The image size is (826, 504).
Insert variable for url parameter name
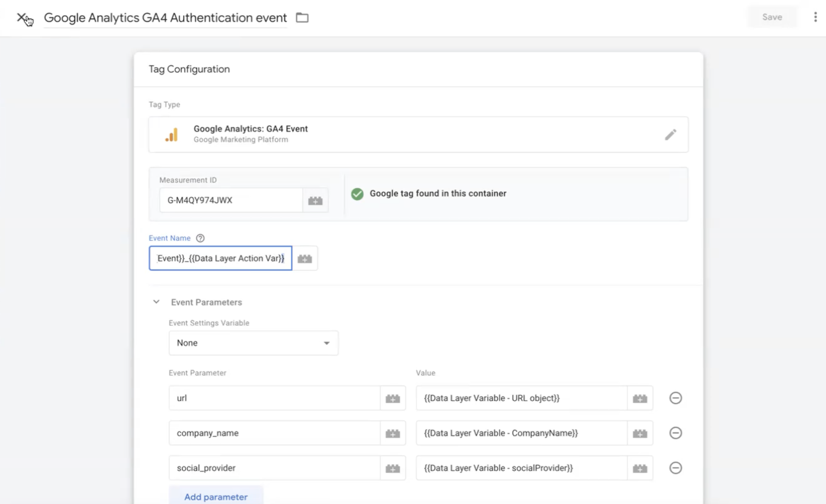point(392,398)
